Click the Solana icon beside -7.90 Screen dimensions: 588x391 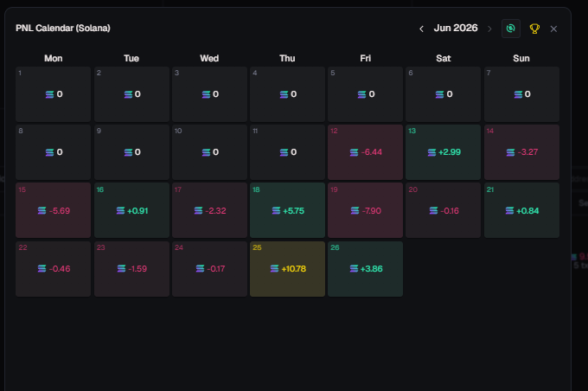355,211
